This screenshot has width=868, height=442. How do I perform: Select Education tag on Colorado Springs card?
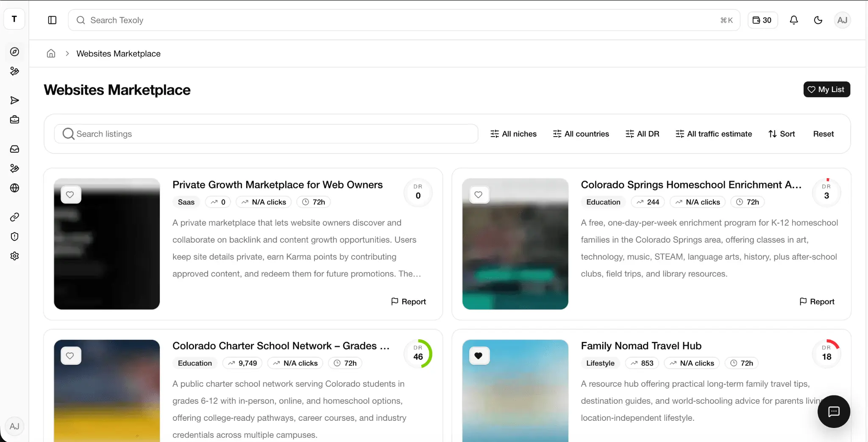(x=603, y=202)
